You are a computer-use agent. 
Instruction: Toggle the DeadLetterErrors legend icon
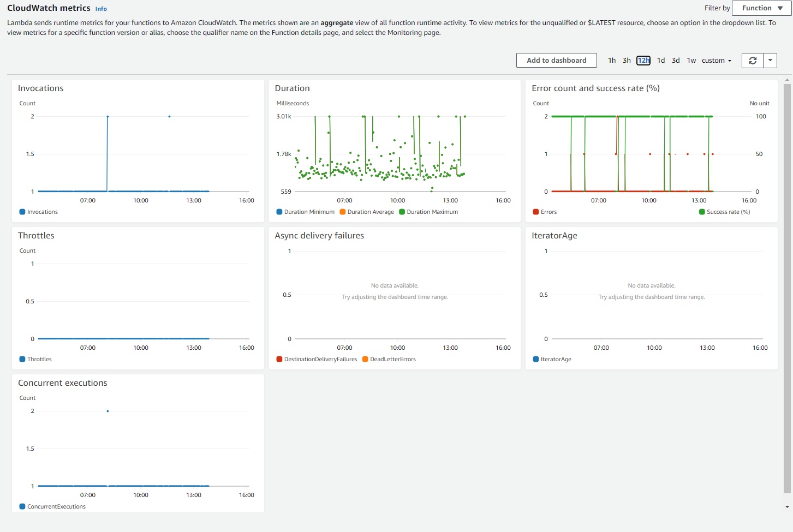pyautogui.click(x=365, y=359)
